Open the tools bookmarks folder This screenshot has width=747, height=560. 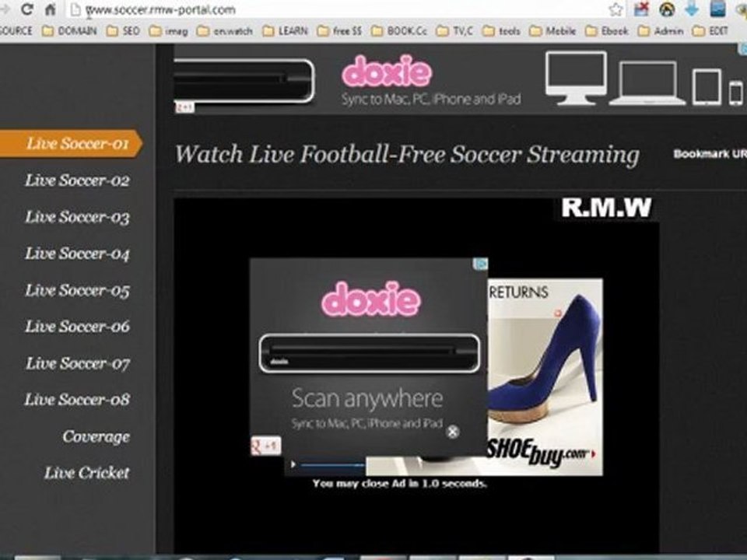[x=500, y=31]
